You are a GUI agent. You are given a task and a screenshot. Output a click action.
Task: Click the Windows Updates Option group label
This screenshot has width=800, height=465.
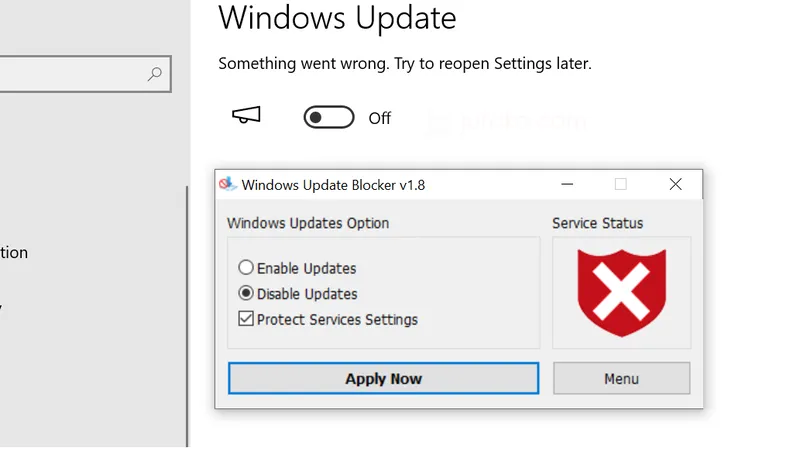[308, 223]
